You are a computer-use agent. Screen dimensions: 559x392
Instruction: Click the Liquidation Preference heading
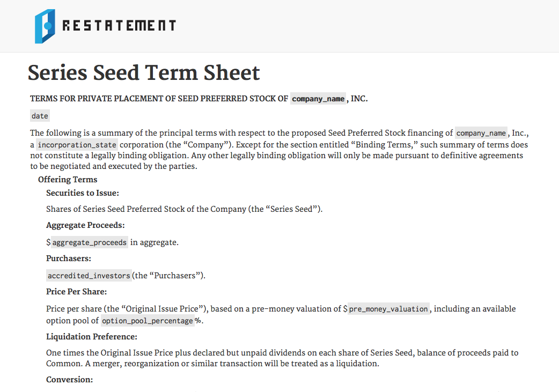[92, 337]
